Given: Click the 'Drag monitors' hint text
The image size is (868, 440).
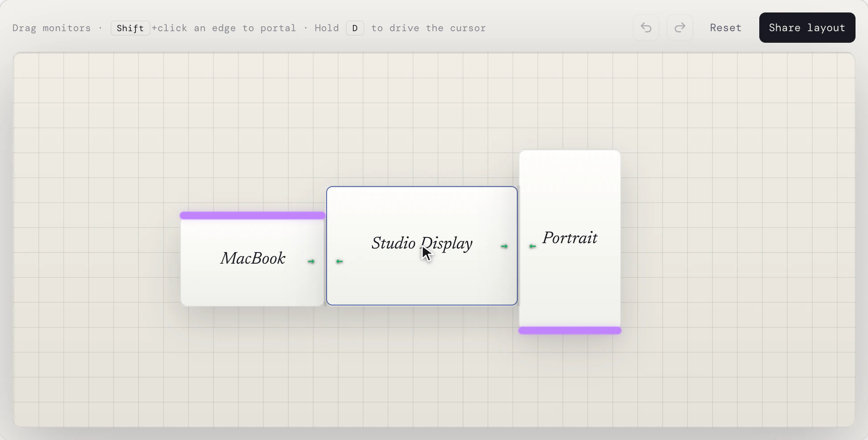Looking at the screenshot, I should pyautogui.click(x=52, y=28).
